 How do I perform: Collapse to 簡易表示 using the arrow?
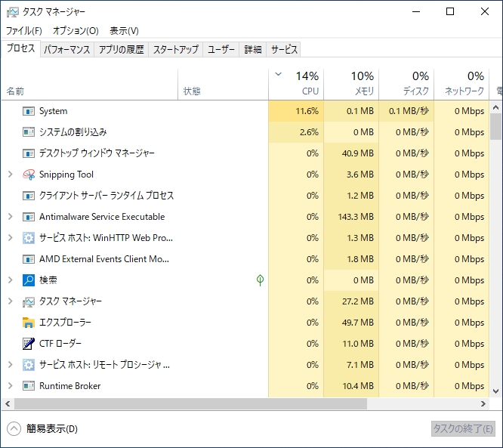tap(14, 429)
